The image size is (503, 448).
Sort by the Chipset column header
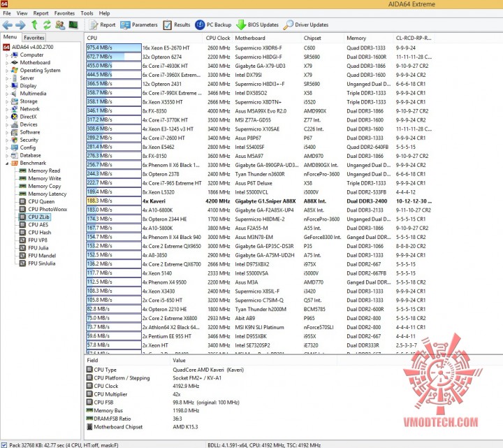pos(322,38)
